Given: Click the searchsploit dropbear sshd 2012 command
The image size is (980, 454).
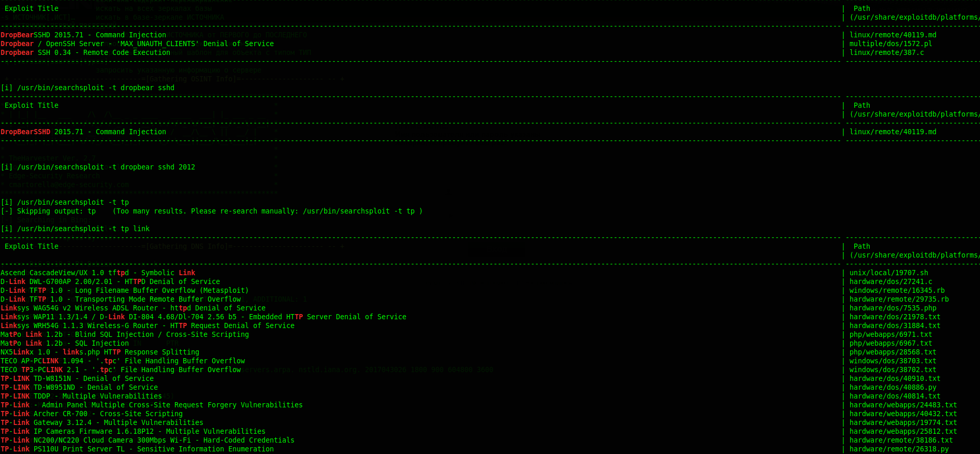Looking at the screenshot, I should click(x=98, y=167).
